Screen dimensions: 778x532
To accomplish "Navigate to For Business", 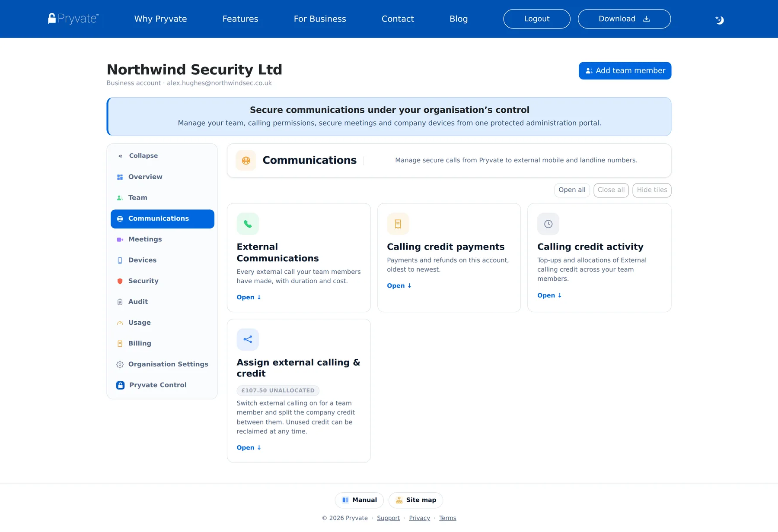I will coord(320,19).
